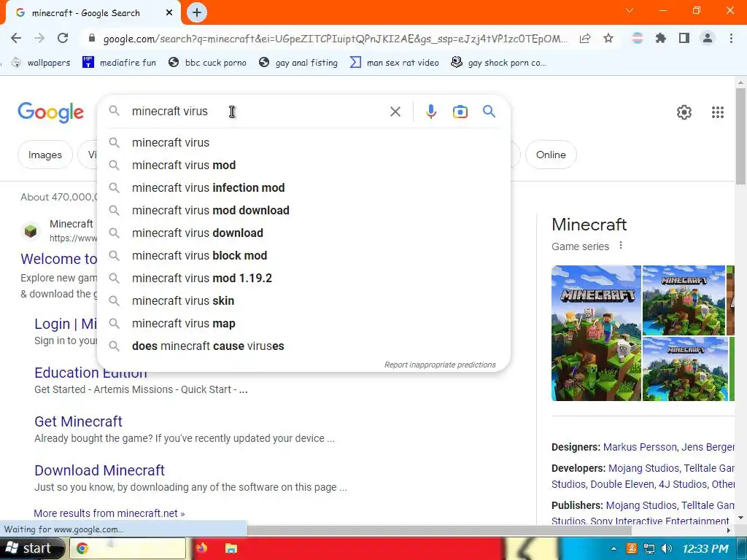Select suggestion 'minecraft virus mod 1.19.2'

coord(303,278)
